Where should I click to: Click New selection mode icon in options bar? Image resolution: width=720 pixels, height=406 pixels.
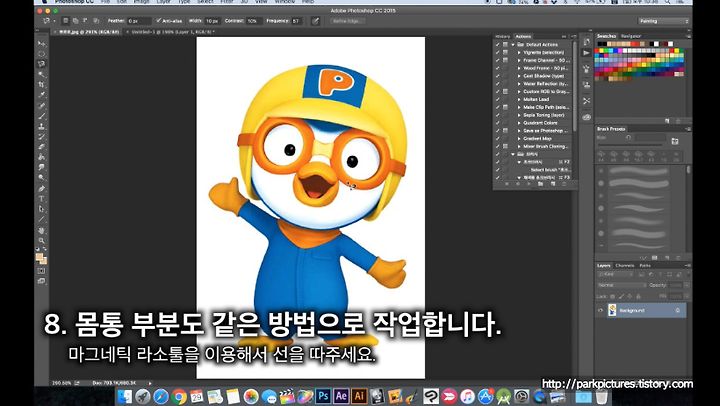[x=66, y=21]
